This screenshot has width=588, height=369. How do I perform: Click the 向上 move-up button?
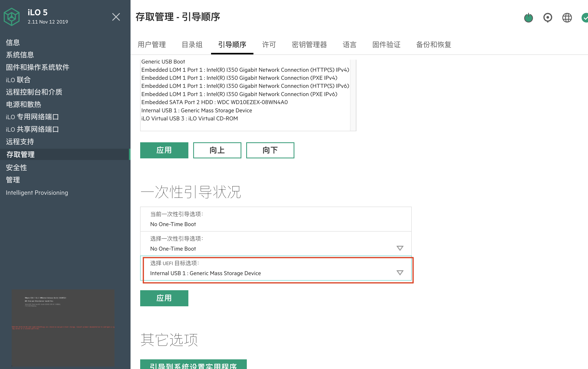[217, 150]
